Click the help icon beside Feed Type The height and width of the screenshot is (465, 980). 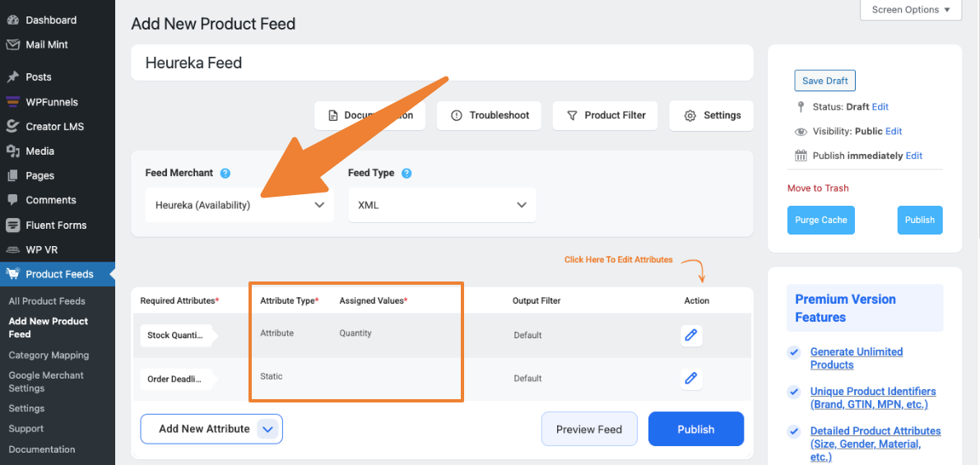(x=406, y=174)
